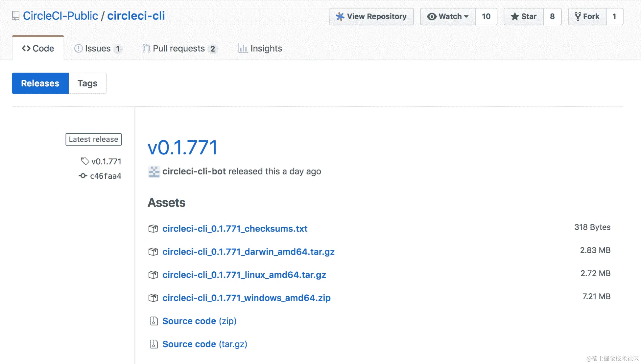Click the zip file icon for Source code (zip)
The image size is (641, 364).
click(154, 321)
